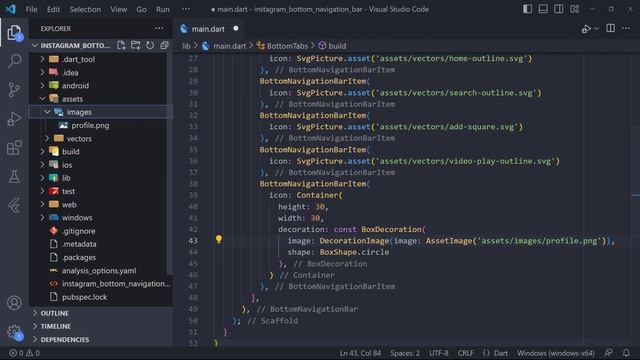Open the Customize Layout icon

click(574, 9)
